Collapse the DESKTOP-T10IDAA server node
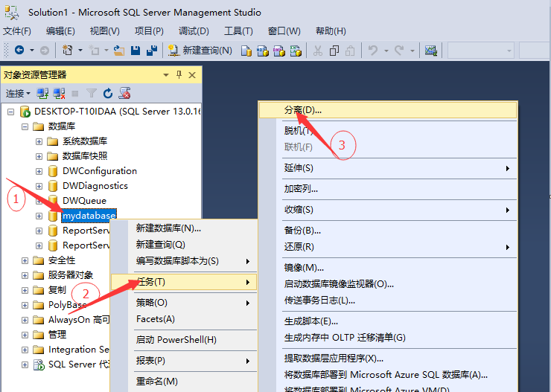 point(11,112)
